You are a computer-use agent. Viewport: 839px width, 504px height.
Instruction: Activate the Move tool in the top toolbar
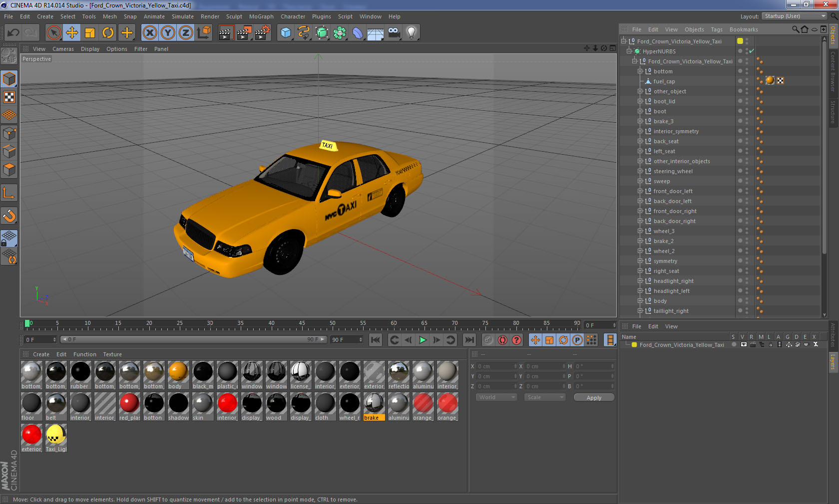click(72, 33)
